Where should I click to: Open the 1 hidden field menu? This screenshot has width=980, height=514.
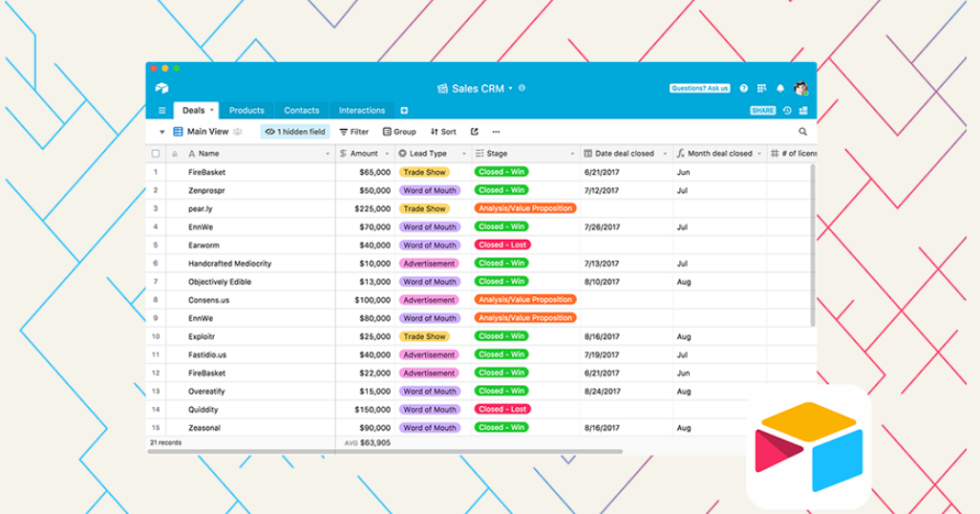tap(295, 132)
